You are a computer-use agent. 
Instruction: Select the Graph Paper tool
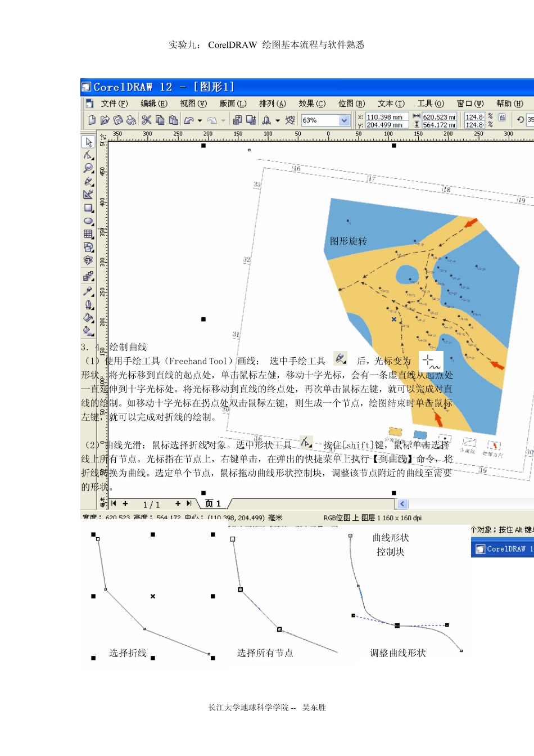click(88, 233)
